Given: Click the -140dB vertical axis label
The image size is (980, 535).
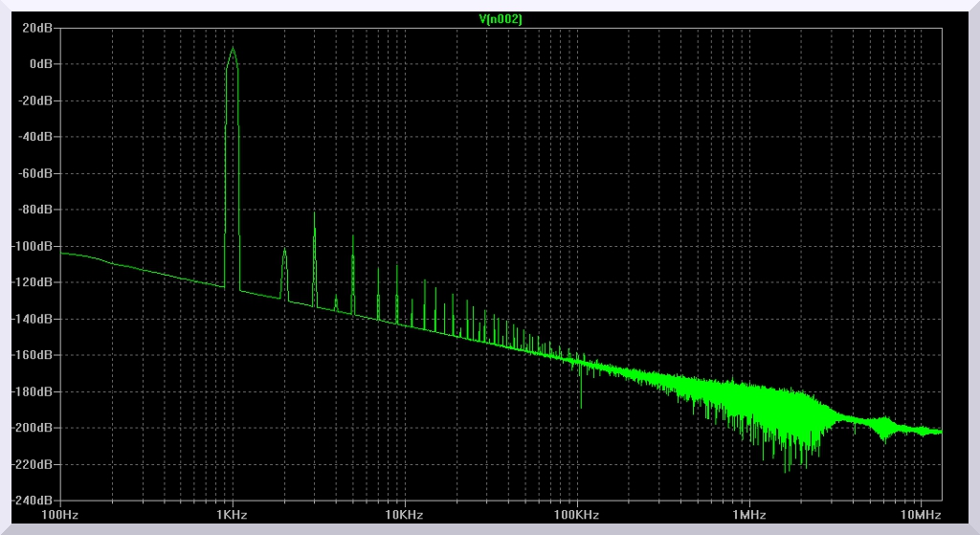Looking at the screenshot, I should pos(33,319).
